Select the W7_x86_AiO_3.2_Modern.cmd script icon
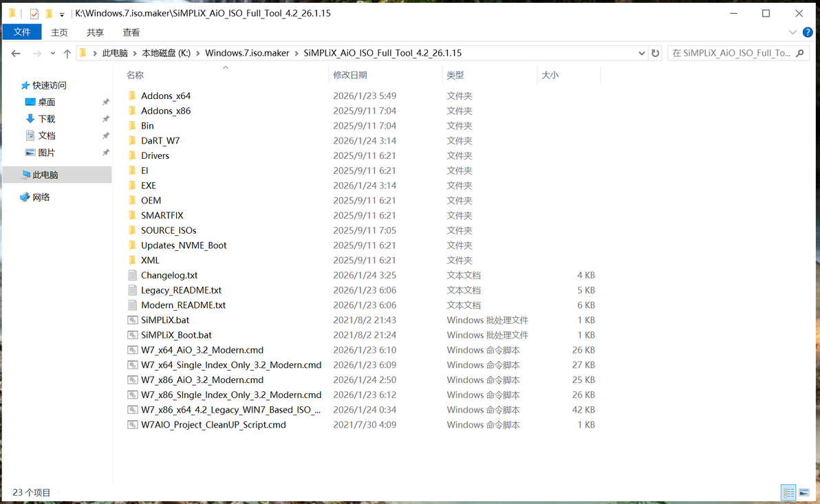 point(132,380)
